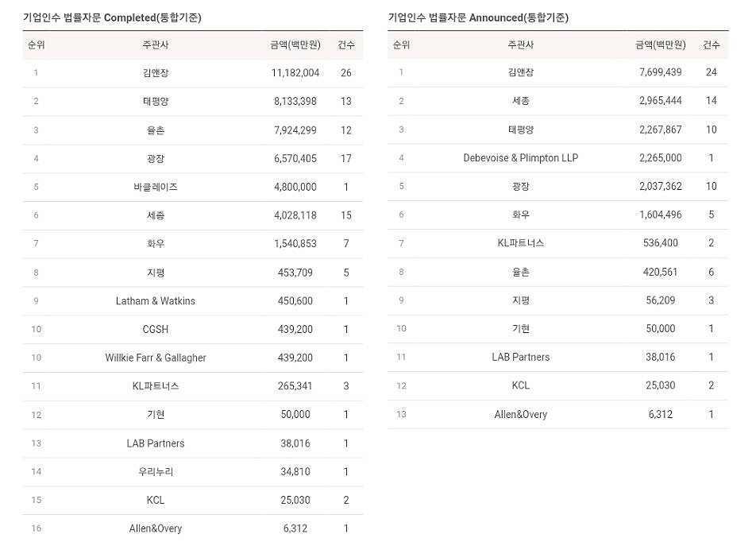Click the Announced(통합기준) table title
Screen dimensions: 756x542
pyautogui.click(x=478, y=17)
